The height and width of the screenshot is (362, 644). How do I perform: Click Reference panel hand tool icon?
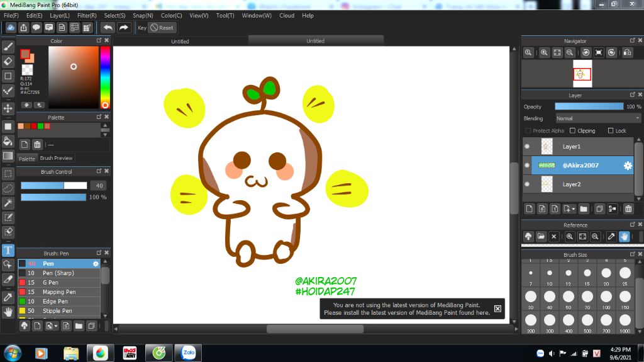click(x=625, y=237)
